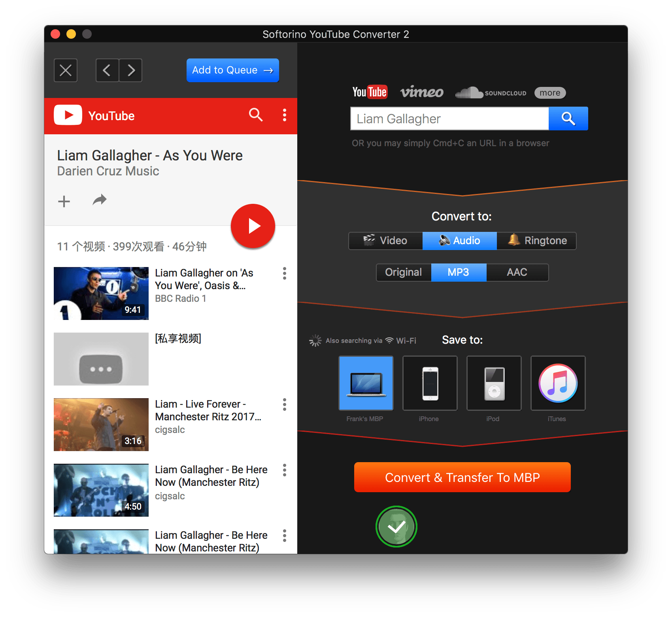672x617 pixels.
Task: Close the browser panel with the X button
Action: point(66,70)
